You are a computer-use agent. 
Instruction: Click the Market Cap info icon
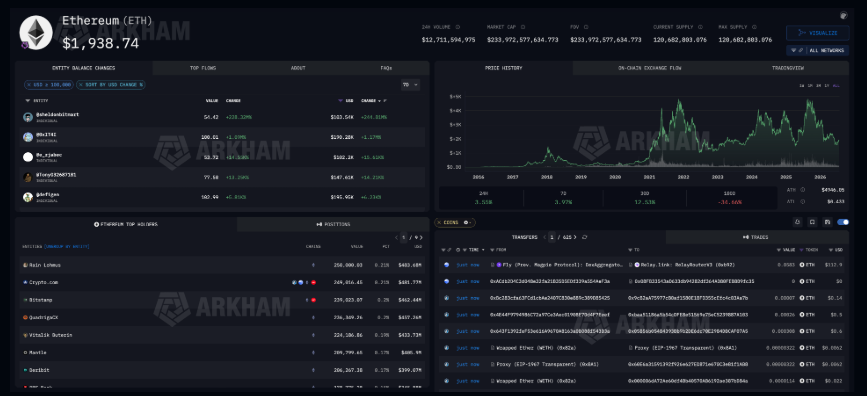(523, 27)
